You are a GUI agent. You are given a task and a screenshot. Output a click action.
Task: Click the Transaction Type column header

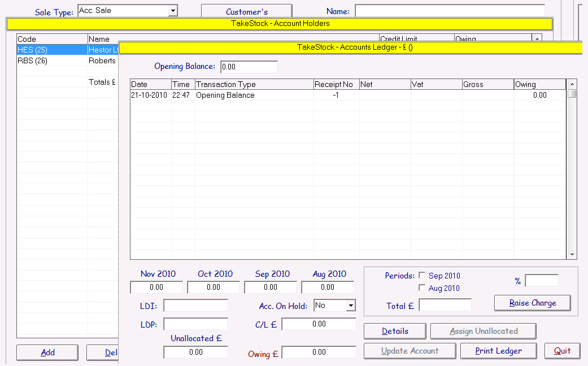point(254,84)
